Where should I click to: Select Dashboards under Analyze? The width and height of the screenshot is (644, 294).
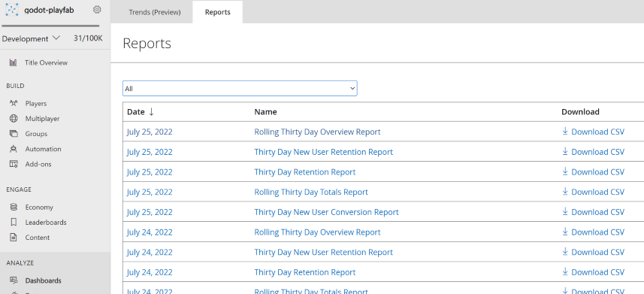coord(43,281)
